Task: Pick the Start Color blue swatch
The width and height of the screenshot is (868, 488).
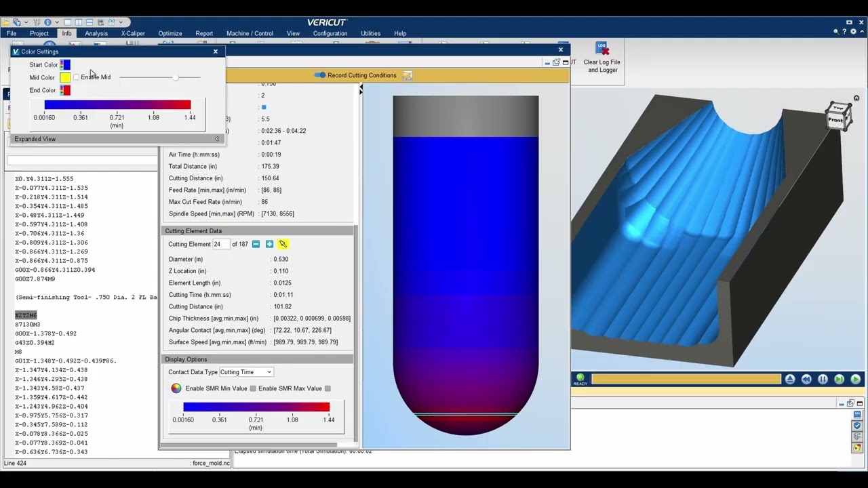Action: tap(65, 64)
